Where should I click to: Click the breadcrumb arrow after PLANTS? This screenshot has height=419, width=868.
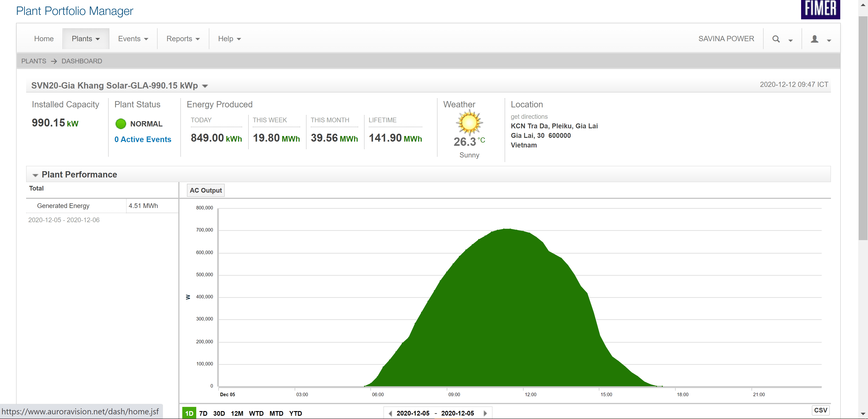point(54,61)
